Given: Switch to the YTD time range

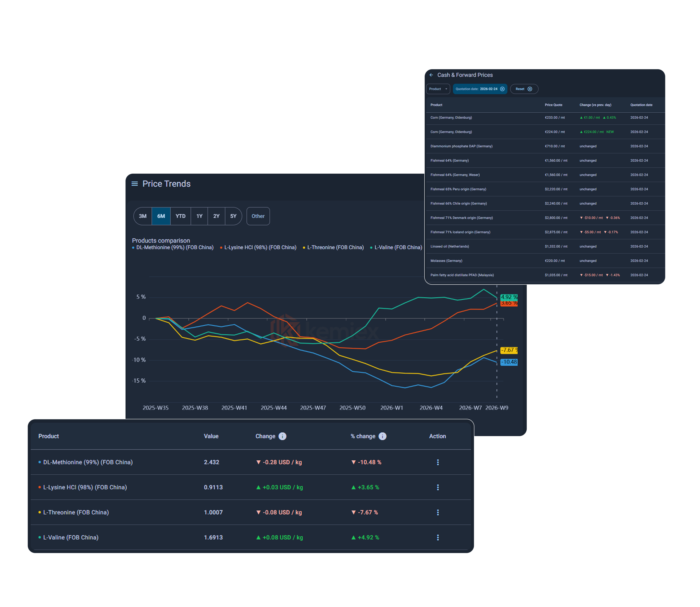Looking at the screenshot, I should click(180, 216).
